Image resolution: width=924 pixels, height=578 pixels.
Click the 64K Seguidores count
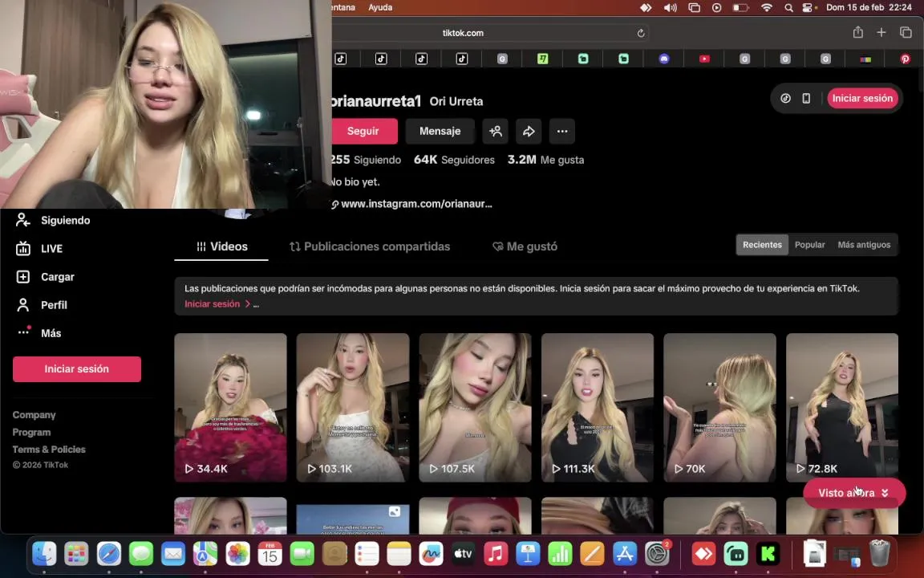pyautogui.click(x=454, y=160)
